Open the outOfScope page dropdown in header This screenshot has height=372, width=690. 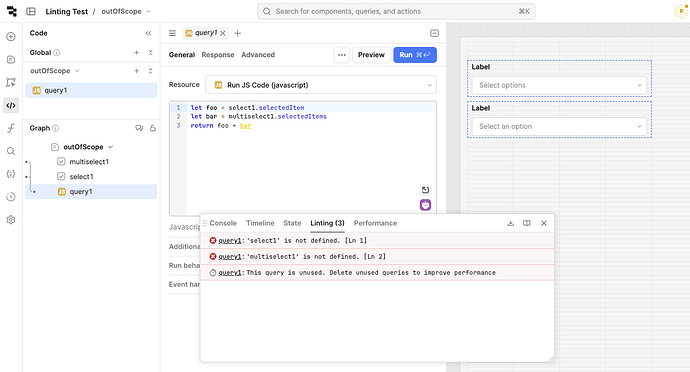[x=148, y=11]
